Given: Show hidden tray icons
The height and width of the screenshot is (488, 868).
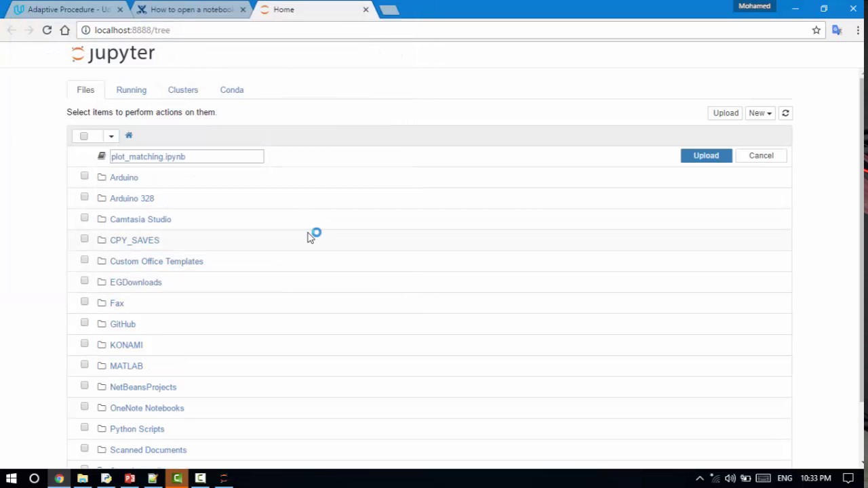Looking at the screenshot, I should click(x=700, y=479).
